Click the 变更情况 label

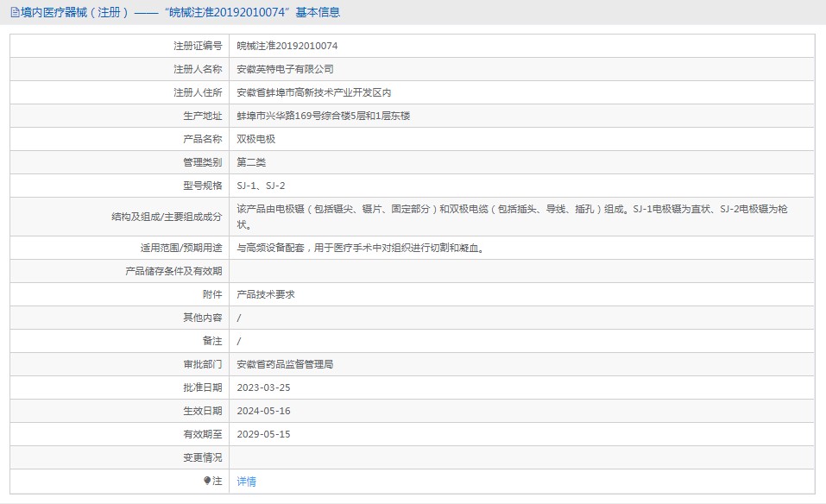tap(203, 457)
